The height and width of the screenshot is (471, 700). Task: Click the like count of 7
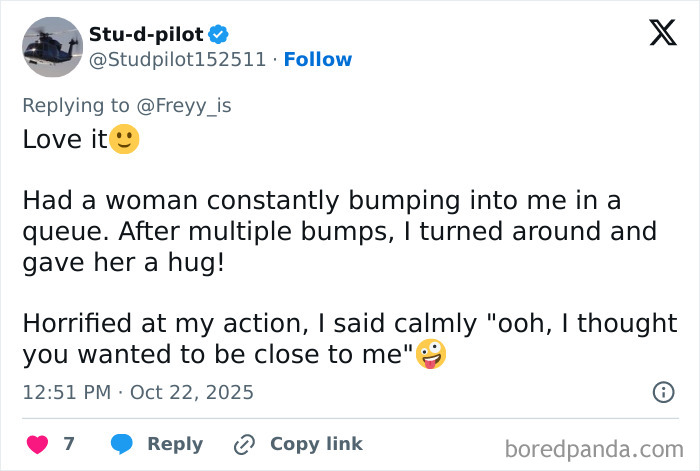click(69, 444)
